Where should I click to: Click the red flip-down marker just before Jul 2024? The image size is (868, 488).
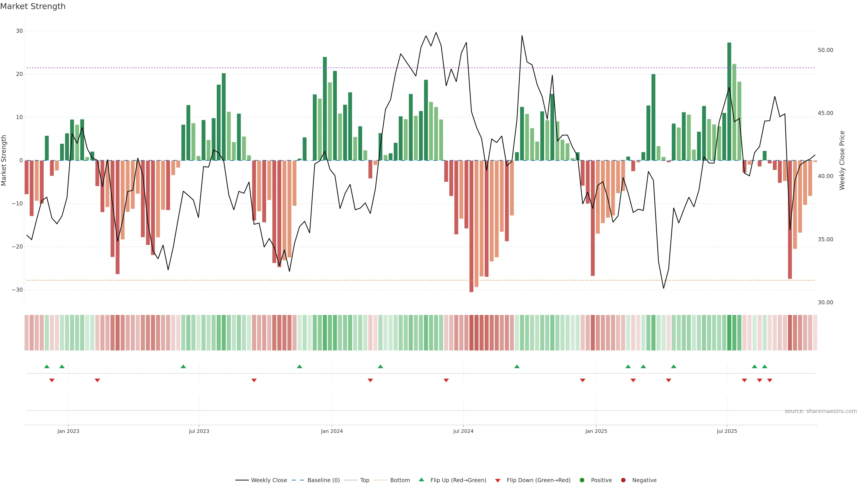point(446,380)
